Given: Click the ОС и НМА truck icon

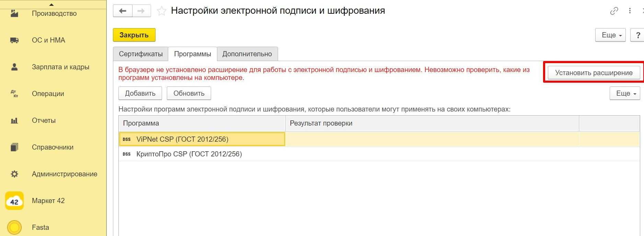Looking at the screenshot, I should tap(14, 40).
